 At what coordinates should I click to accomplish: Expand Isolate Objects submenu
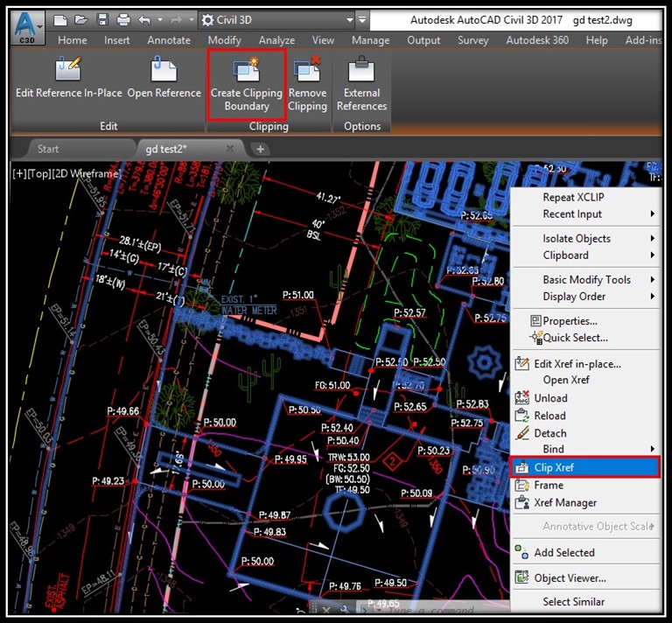[x=585, y=238]
